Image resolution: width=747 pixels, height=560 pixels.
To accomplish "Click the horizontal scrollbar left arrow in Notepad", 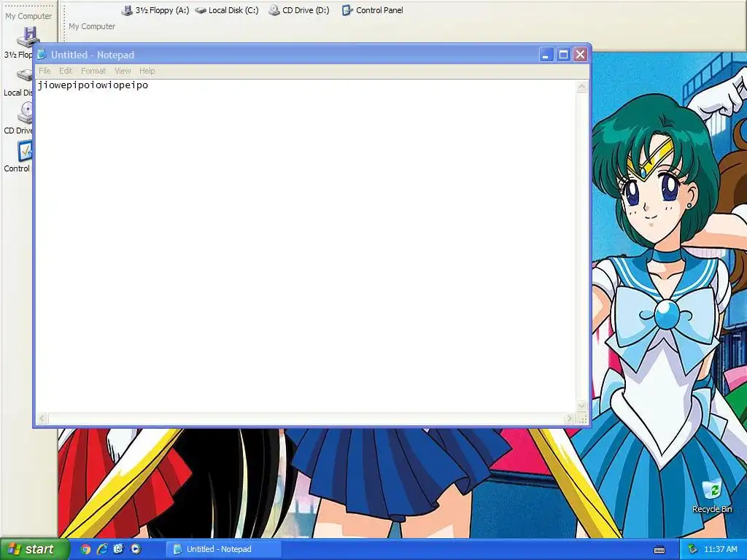I will tap(42, 419).
